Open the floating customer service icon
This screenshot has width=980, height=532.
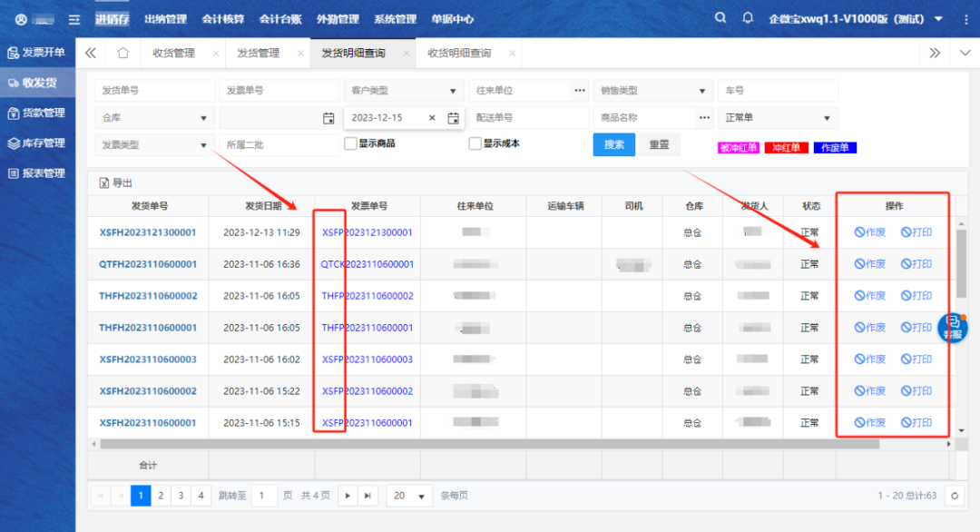point(952,327)
